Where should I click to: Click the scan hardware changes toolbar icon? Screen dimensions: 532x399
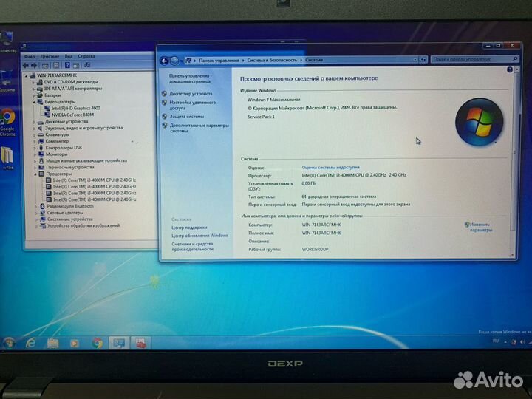pyautogui.click(x=87, y=65)
